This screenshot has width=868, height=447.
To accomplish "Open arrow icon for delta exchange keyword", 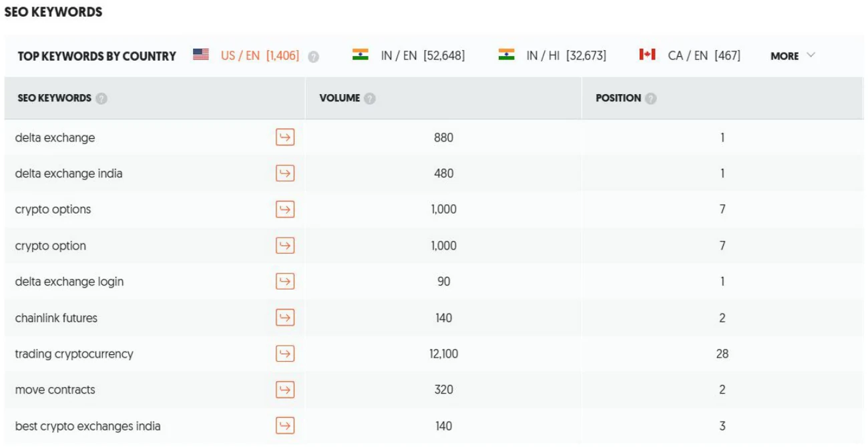I will pos(285,137).
